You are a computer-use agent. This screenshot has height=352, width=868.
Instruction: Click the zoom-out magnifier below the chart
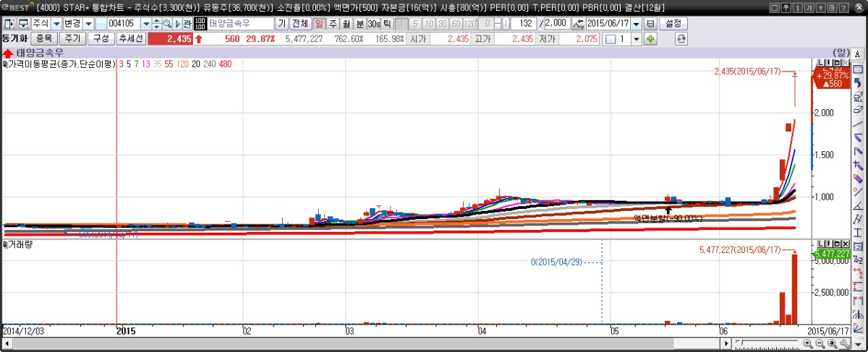click(x=819, y=344)
